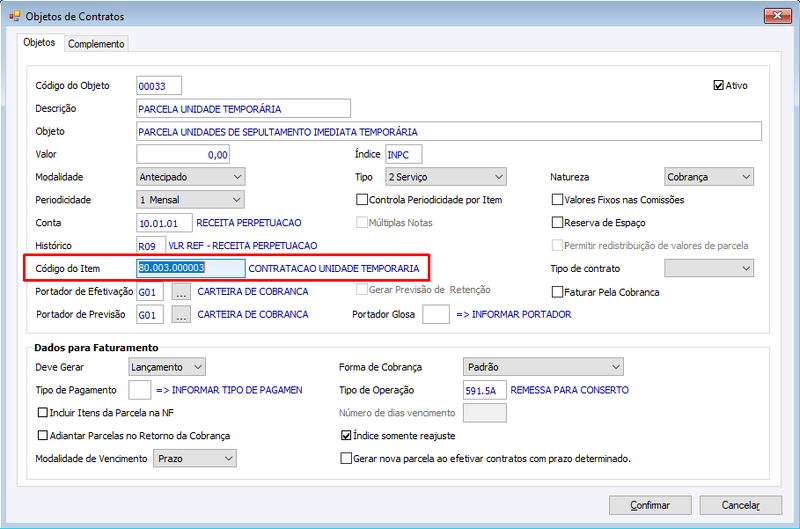Click the Confirmar button

point(650,505)
